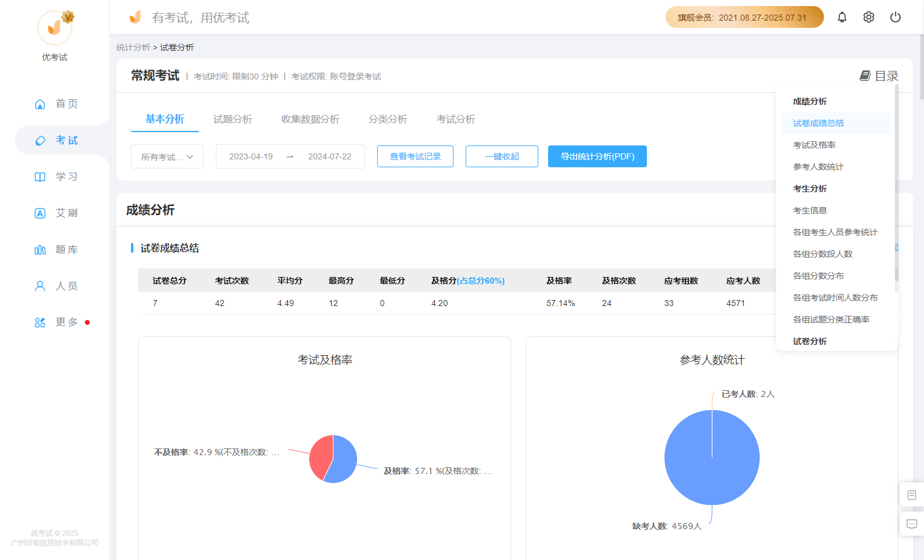This screenshot has height=560, width=924.
Task: Click 及格率 value 57.14%
Action: tap(560, 303)
